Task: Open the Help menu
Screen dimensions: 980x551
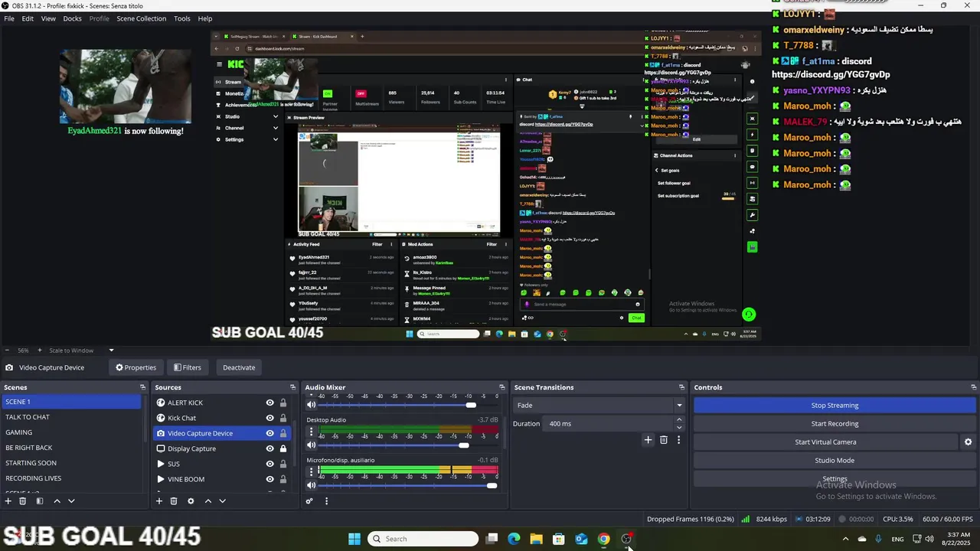Action: pyautogui.click(x=205, y=18)
